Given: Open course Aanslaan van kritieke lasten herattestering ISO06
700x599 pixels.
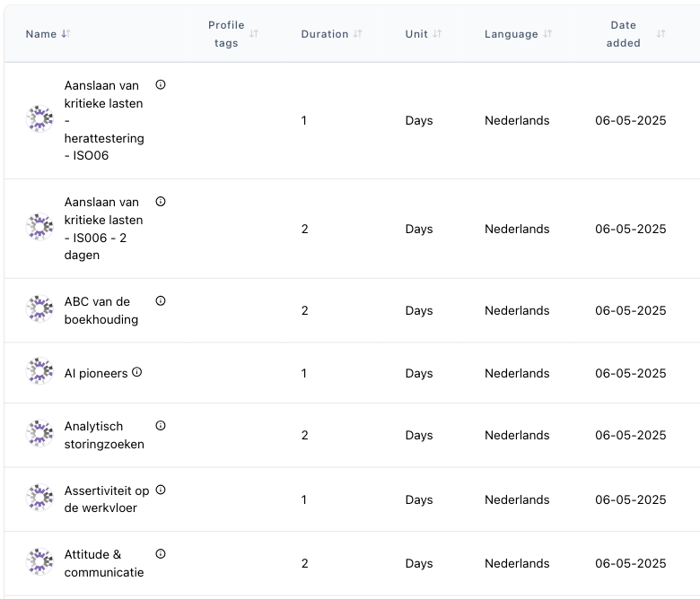Looking at the screenshot, I should (x=104, y=120).
